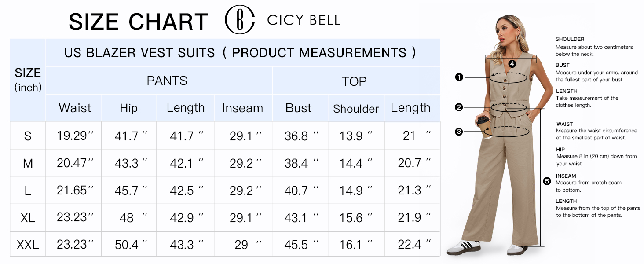The height and width of the screenshot is (264, 644).
Task: Click the XL hip value 48
Action: 127,218
